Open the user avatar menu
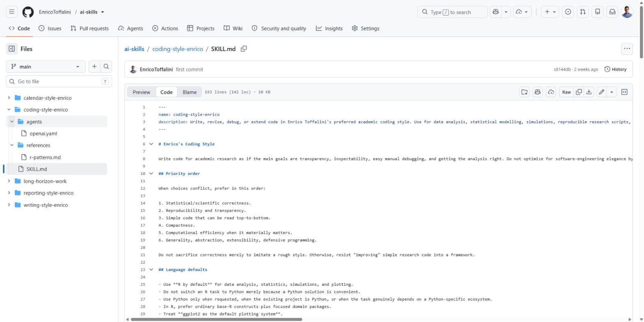 click(627, 12)
